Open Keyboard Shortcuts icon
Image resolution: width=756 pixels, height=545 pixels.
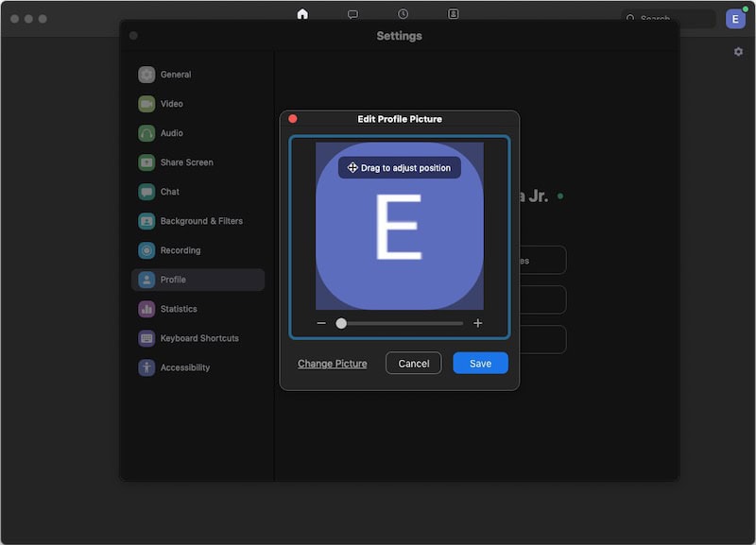(x=146, y=338)
